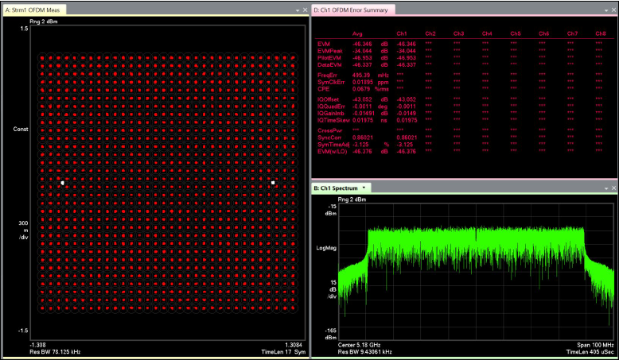Click the left white marker in the constellation
Image resolution: width=623 pixels, height=364 pixels.
(62, 183)
